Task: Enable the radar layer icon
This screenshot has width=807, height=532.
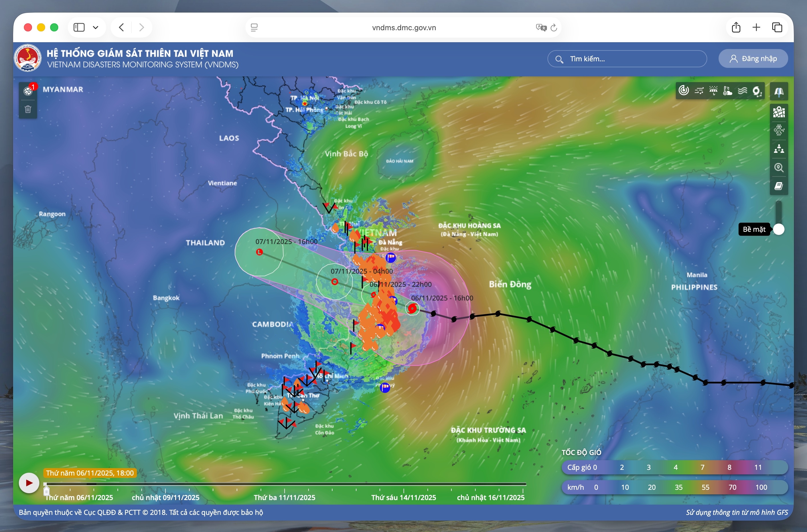Action: [684, 91]
